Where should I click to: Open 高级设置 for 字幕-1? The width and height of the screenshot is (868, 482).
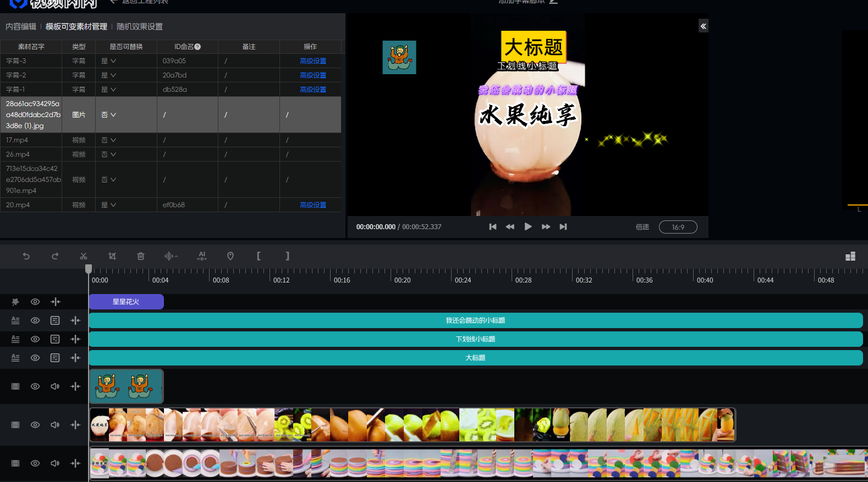pyautogui.click(x=313, y=90)
